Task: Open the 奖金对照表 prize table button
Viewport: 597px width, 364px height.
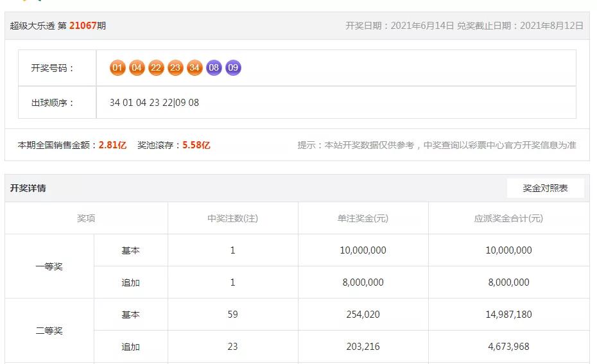Action: tap(545, 188)
